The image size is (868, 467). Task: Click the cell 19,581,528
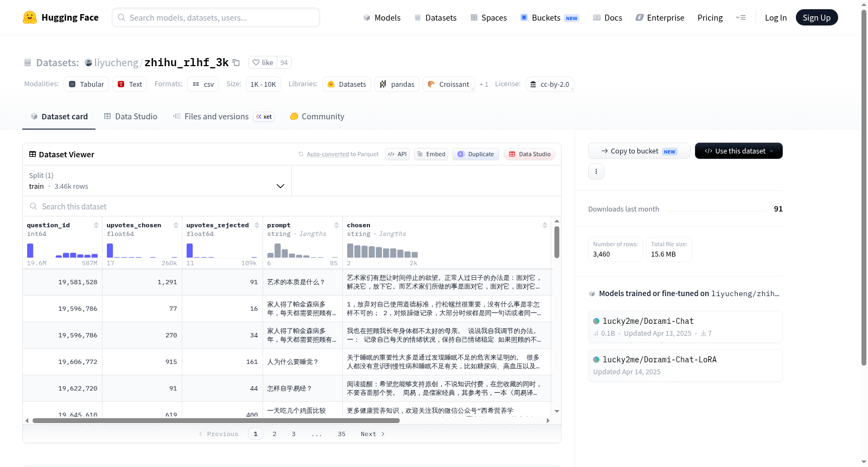pos(62,282)
